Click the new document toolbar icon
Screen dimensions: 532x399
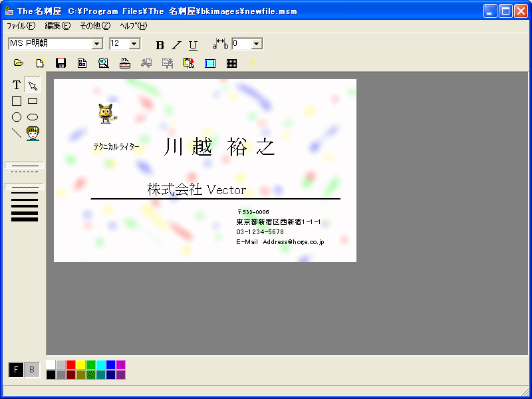40,63
